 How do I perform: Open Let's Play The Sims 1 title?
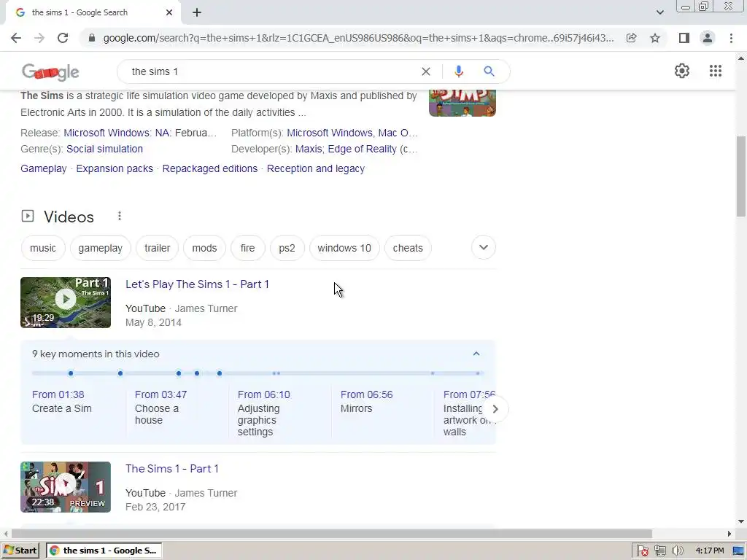197,284
